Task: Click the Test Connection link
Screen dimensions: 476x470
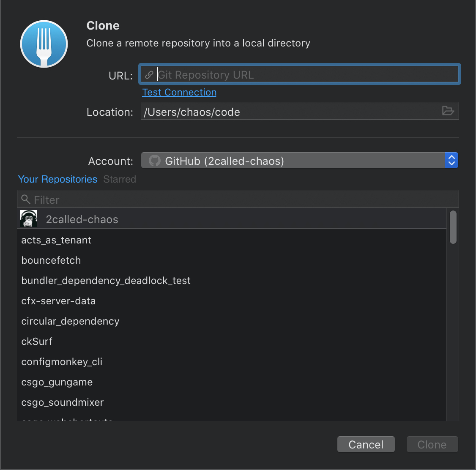Action: (x=179, y=92)
